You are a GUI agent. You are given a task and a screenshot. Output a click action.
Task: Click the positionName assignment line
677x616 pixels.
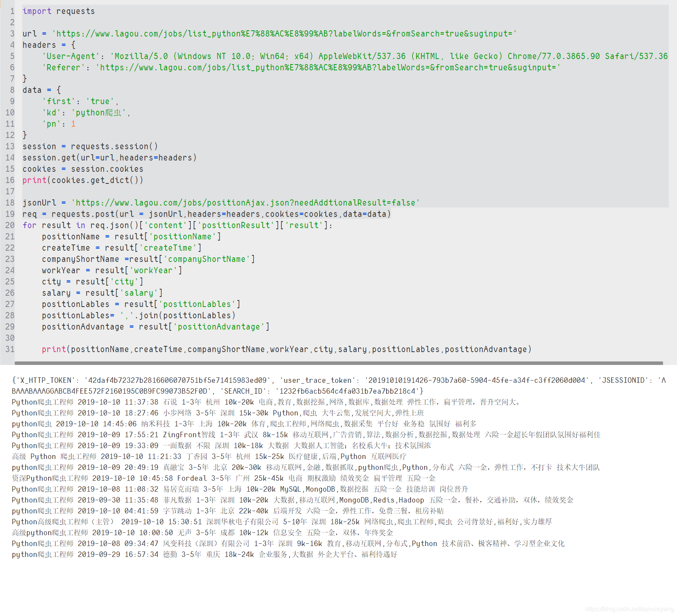click(131, 237)
